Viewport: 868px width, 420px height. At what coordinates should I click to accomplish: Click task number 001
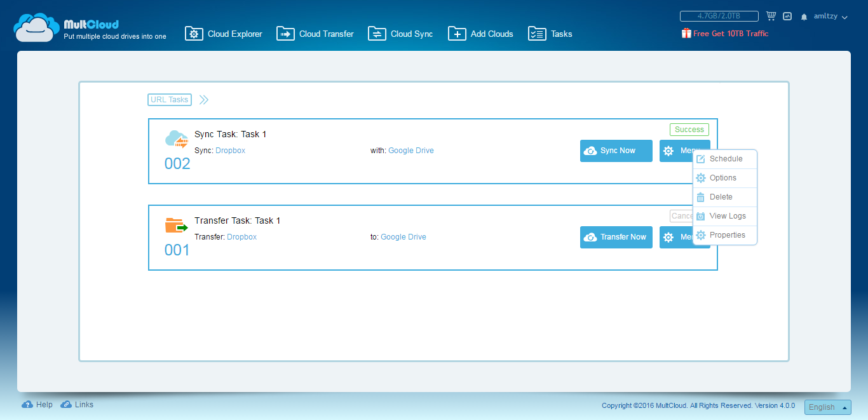(177, 250)
